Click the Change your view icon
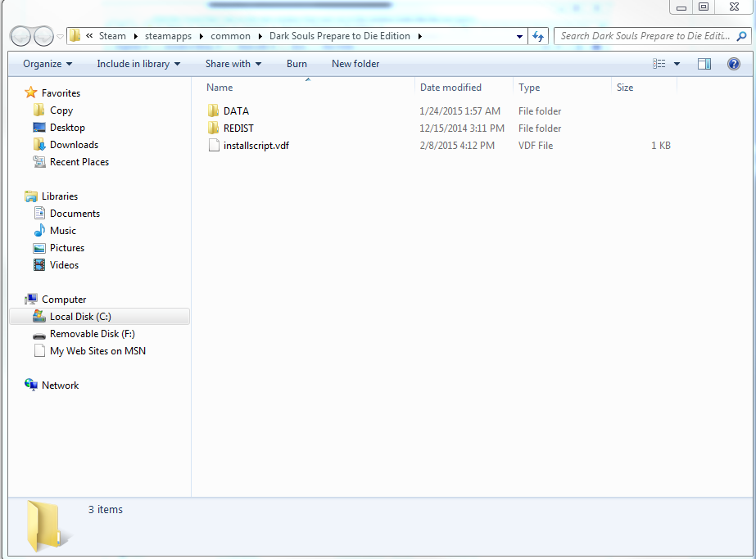The width and height of the screenshot is (756, 559). [x=659, y=64]
